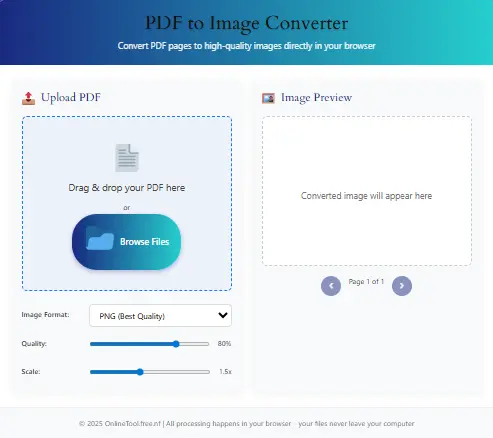Click the Image Preview picture icon
493x438 pixels.
[x=268, y=98]
